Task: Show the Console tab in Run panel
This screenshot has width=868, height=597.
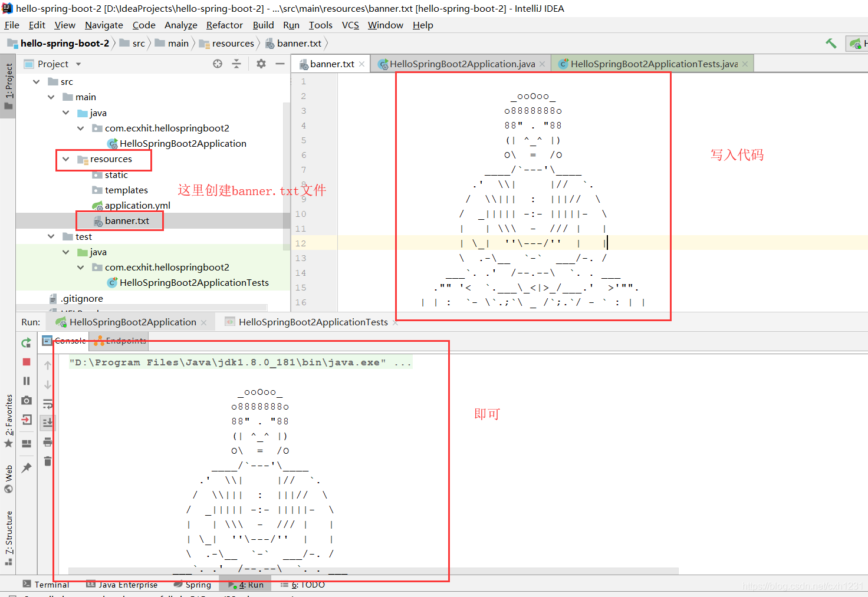Action: click(x=64, y=341)
